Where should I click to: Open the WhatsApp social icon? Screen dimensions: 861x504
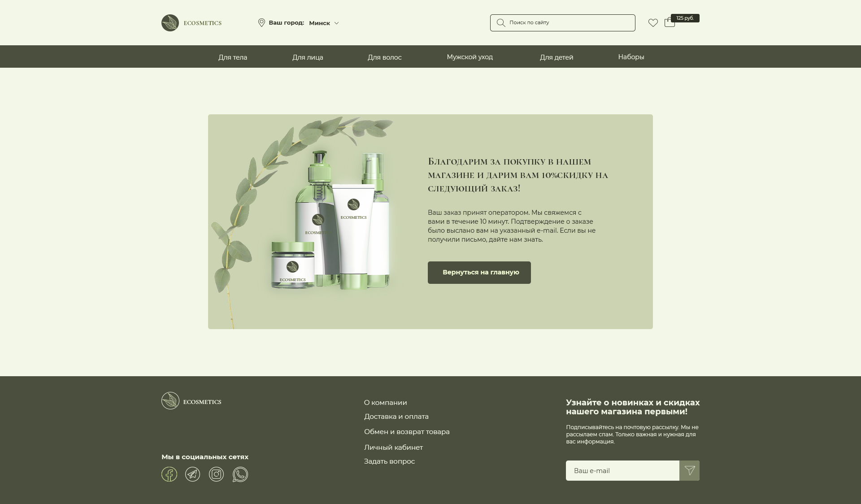click(240, 474)
